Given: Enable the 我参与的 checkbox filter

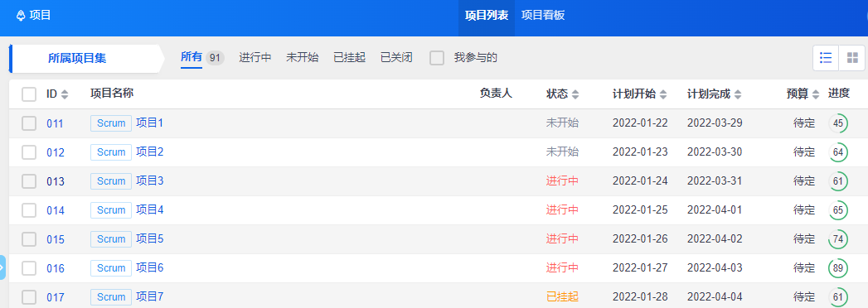Looking at the screenshot, I should [438, 57].
